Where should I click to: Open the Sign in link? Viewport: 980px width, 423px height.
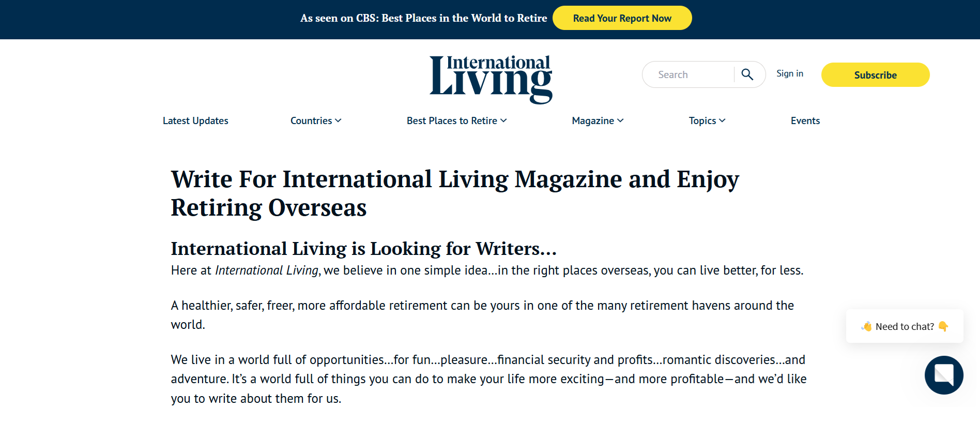click(x=790, y=73)
